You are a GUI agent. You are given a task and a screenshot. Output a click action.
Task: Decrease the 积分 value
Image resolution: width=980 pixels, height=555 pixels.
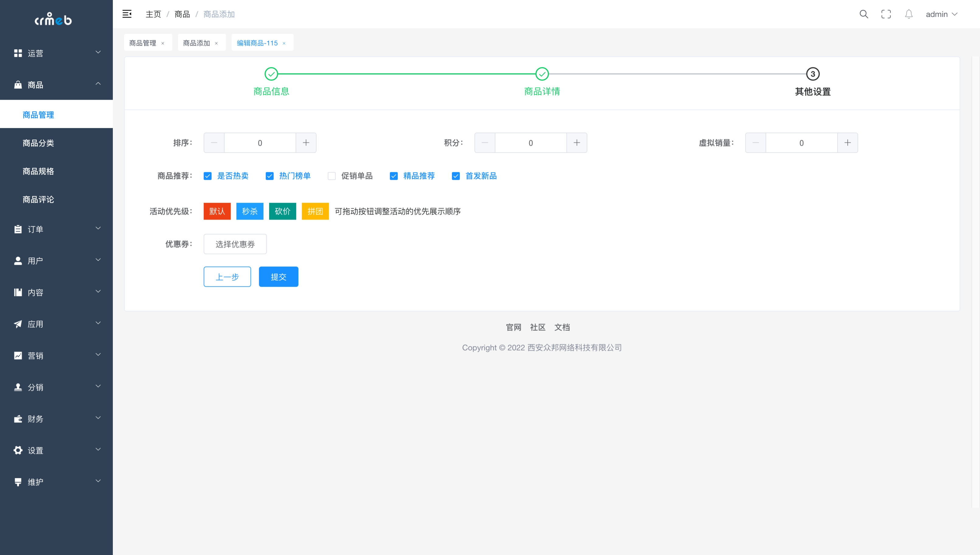[x=485, y=143]
